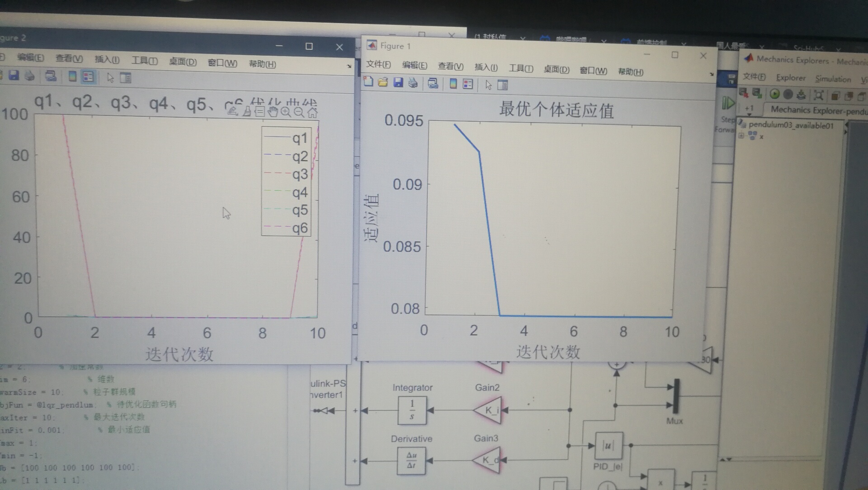Open Simulation menu in Mechanics Explorers
The height and width of the screenshot is (490, 868).
(x=833, y=79)
